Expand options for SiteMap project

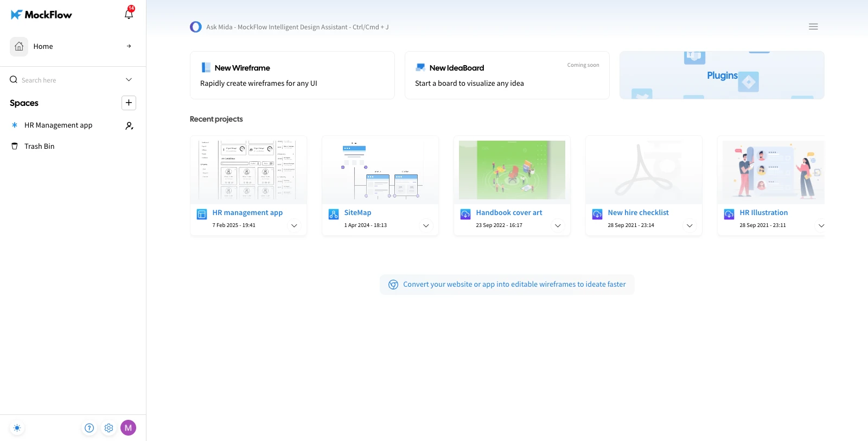coord(426,225)
